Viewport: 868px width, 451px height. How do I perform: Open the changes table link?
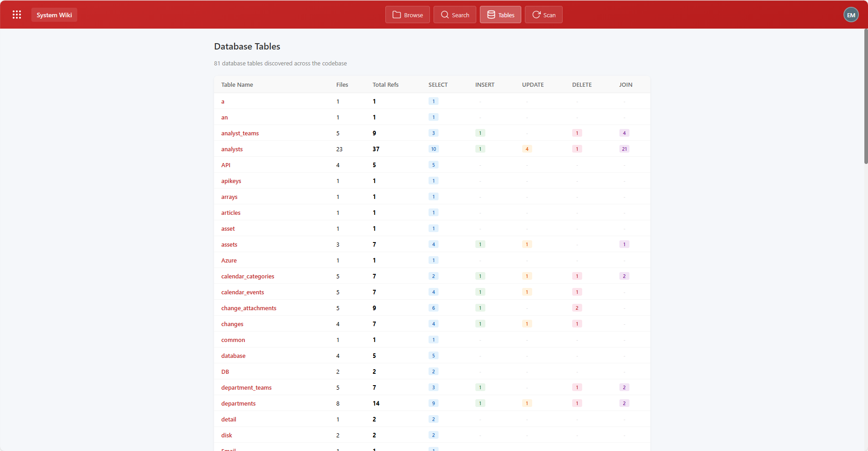(x=232, y=324)
